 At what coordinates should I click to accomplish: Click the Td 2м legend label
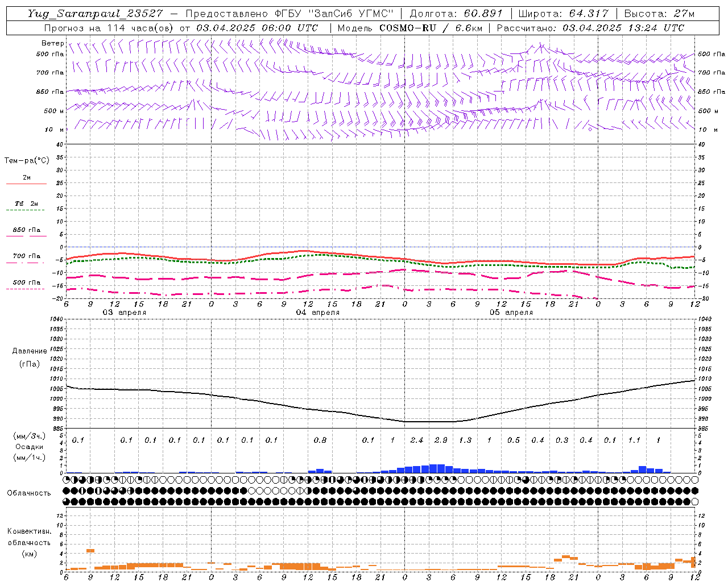[x=26, y=203]
